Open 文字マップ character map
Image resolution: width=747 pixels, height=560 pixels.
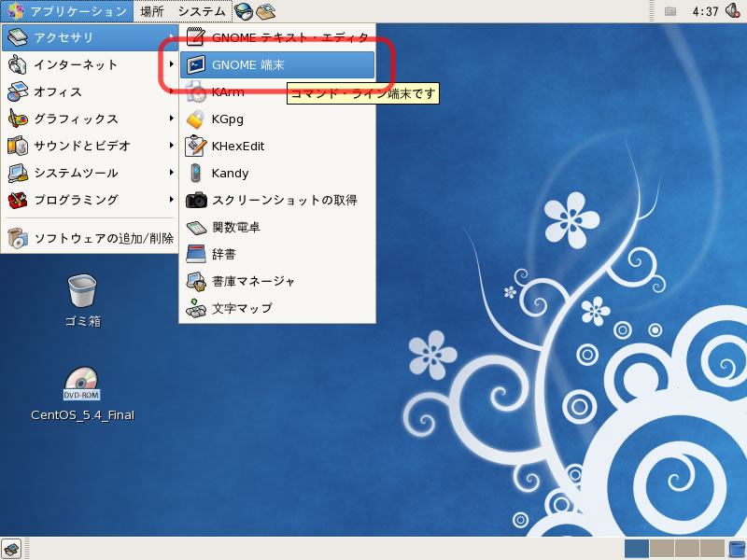coord(277,309)
